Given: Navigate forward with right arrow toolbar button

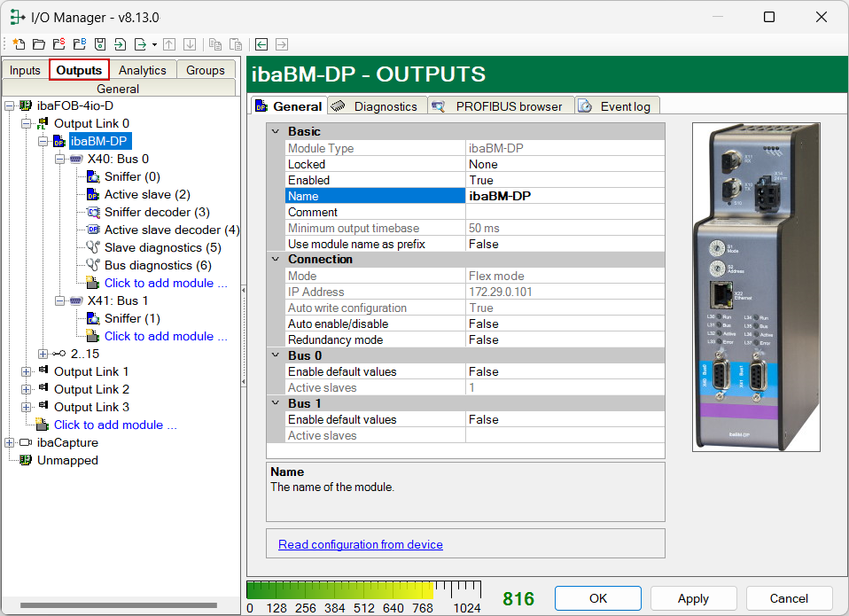Looking at the screenshot, I should (282, 44).
